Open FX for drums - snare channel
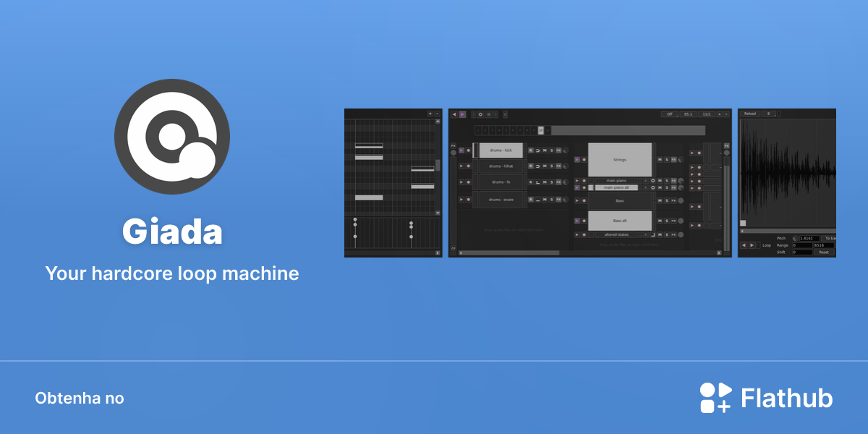This screenshot has width=868, height=434. tap(558, 200)
